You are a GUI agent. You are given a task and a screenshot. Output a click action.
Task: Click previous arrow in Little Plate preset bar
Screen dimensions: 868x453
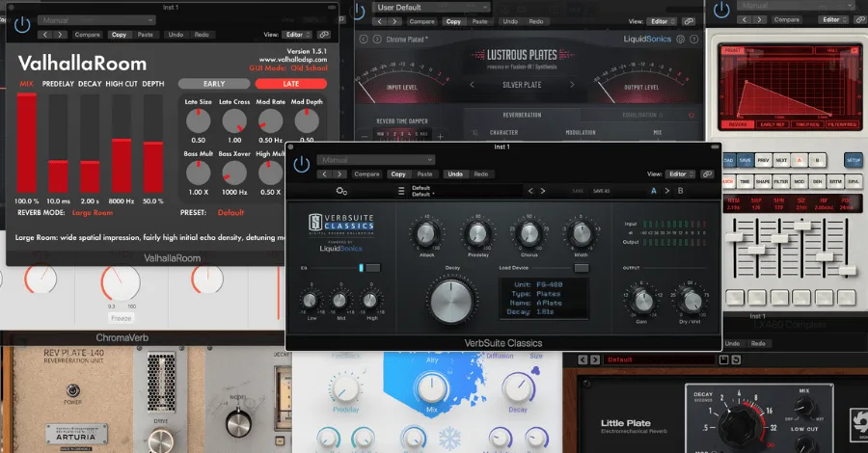point(583,360)
